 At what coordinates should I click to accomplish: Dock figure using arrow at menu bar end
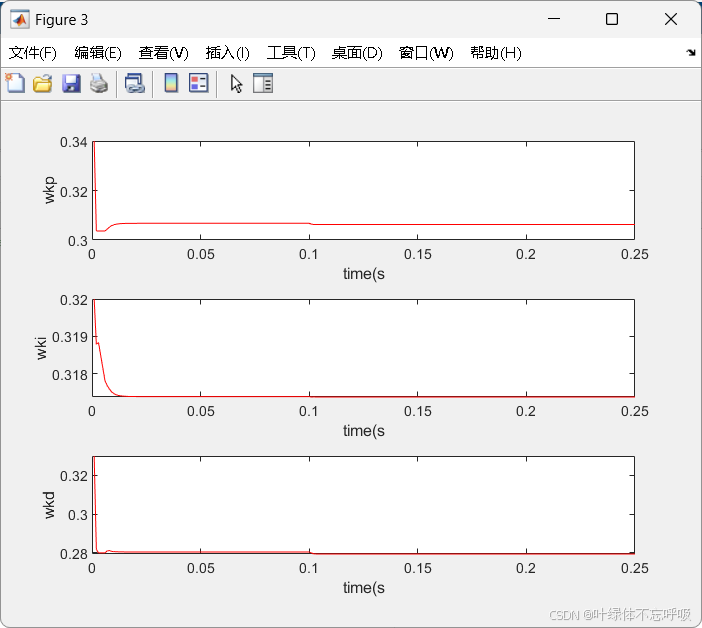tap(691, 53)
